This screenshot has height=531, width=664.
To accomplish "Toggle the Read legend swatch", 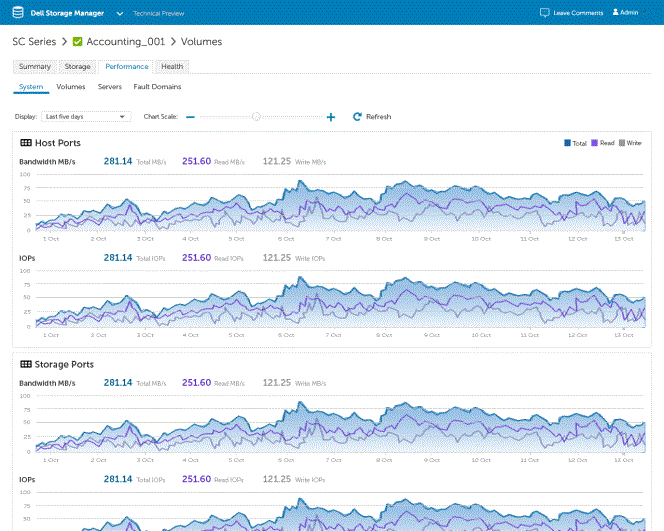I will click(x=595, y=143).
